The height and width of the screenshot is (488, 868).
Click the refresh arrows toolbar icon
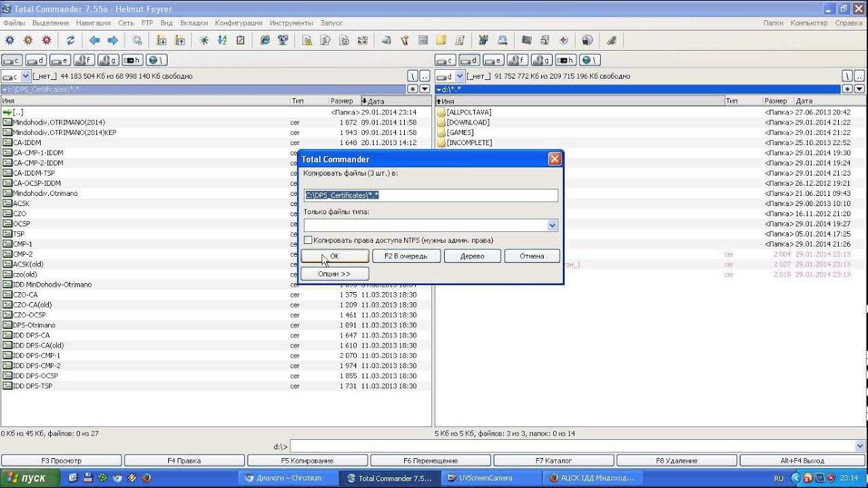(71, 40)
